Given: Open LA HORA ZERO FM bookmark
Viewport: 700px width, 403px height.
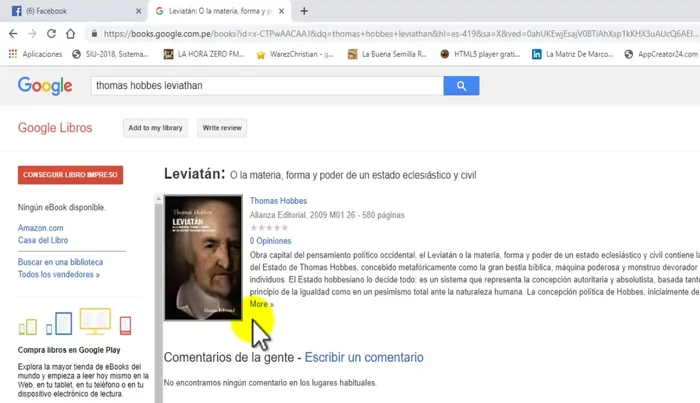Looking at the screenshot, I should [204, 54].
